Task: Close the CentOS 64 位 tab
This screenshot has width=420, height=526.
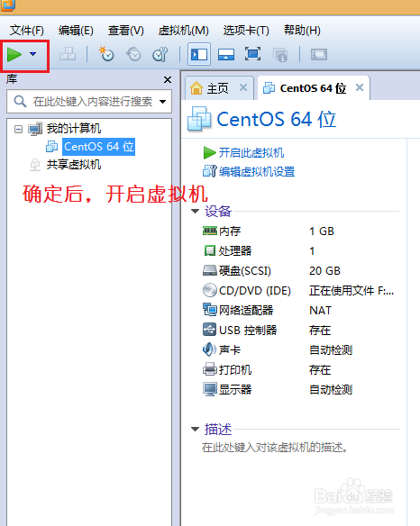Action: [x=360, y=87]
